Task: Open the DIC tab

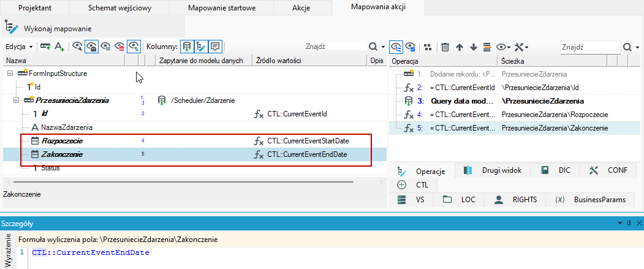Action: point(555,170)
